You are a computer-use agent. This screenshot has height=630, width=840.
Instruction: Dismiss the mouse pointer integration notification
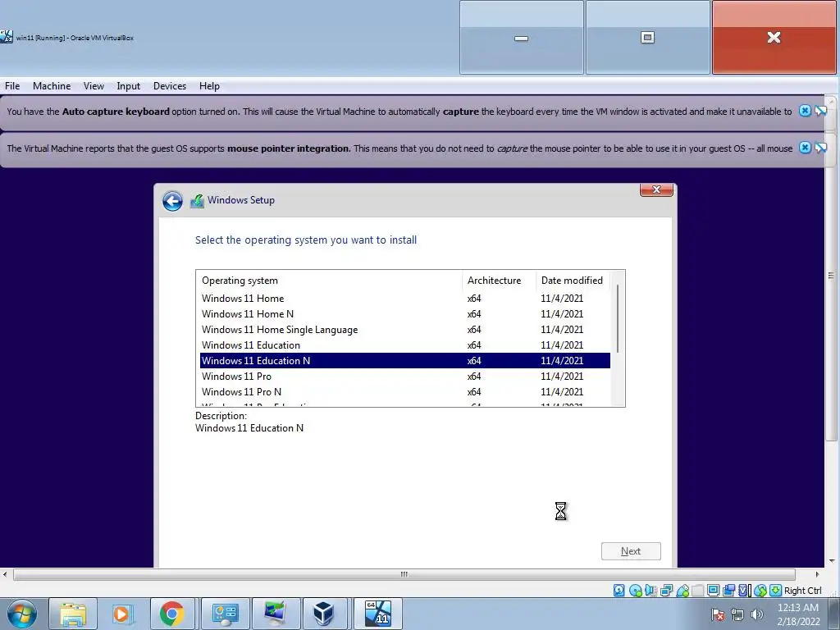tap(805, 148)
